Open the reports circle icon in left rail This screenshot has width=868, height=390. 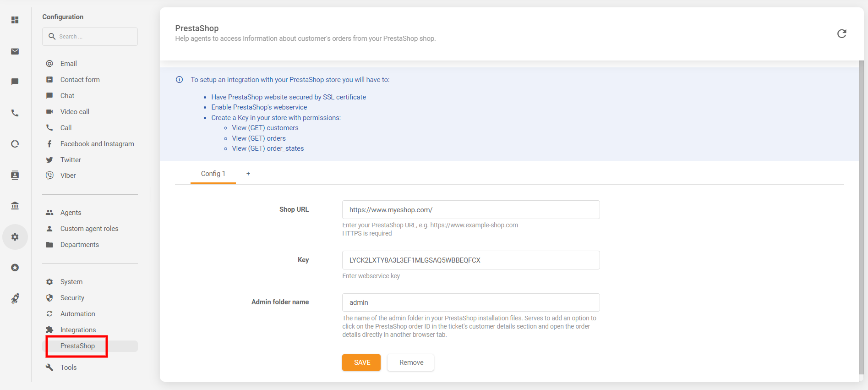click(15, 144)
